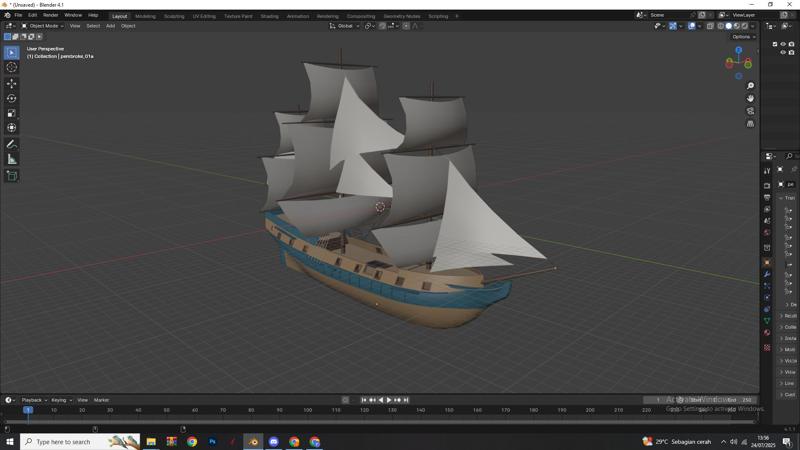
Task: Toggle X-ray mode
Action: pyautogui.click(x=710, y=26)
